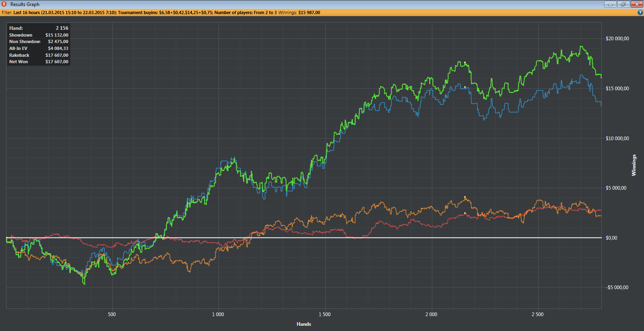Restore down the Results Graph window

point(623,4)
